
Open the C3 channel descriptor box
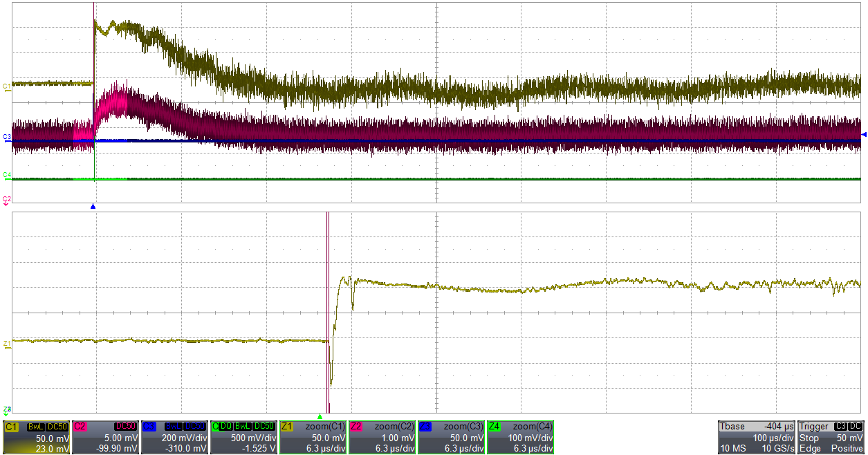point(174,437)
